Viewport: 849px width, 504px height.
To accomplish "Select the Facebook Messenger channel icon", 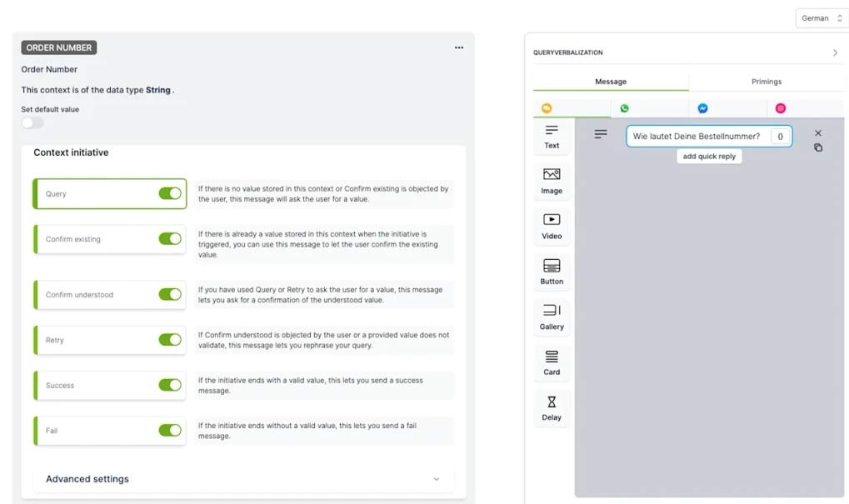I will click(x=702, y=108).
